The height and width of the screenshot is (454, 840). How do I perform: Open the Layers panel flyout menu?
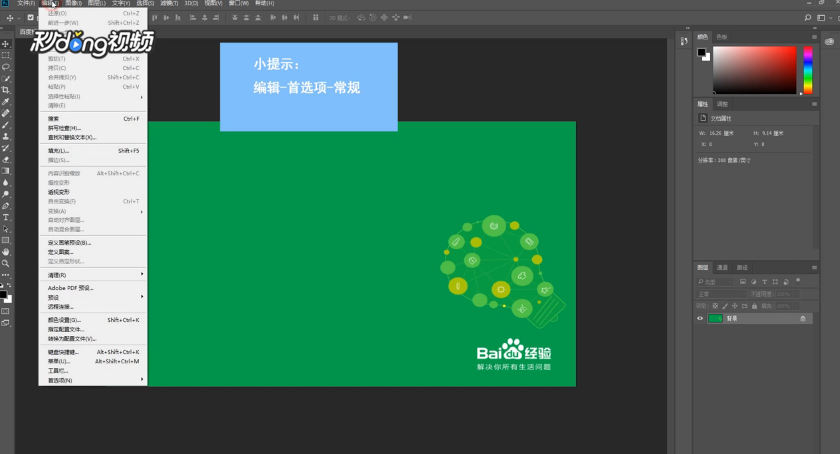(814, 267)
